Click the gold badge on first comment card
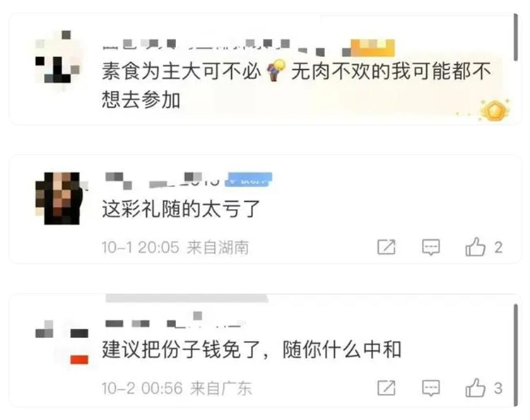 [x=495, y=110]
